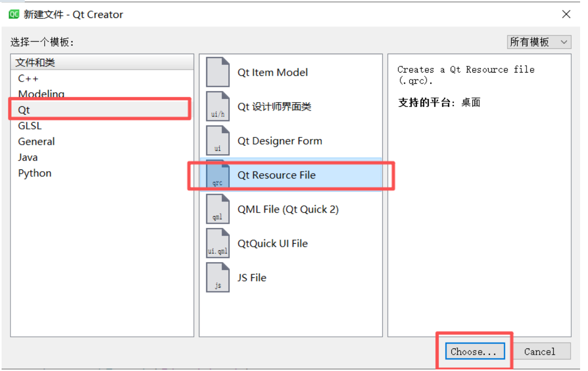Choose the Qt Item Model template

(291, 72)
